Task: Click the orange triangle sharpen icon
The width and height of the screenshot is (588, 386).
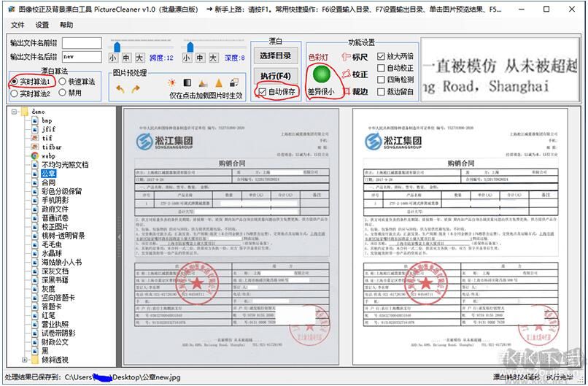Action: pos(219,83)
